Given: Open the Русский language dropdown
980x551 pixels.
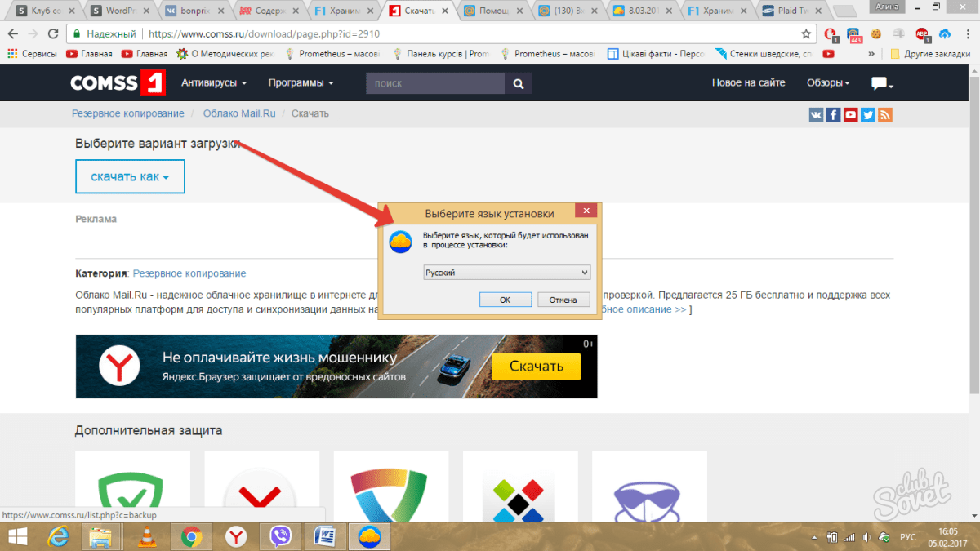Looking at the screenshot, I should pos(506,273).
